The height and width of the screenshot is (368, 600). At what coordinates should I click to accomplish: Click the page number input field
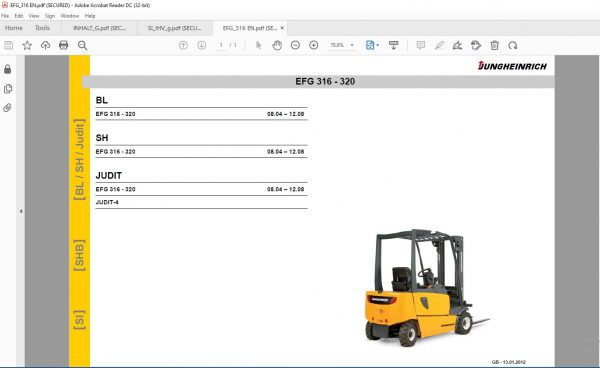(x=221, y=45)
